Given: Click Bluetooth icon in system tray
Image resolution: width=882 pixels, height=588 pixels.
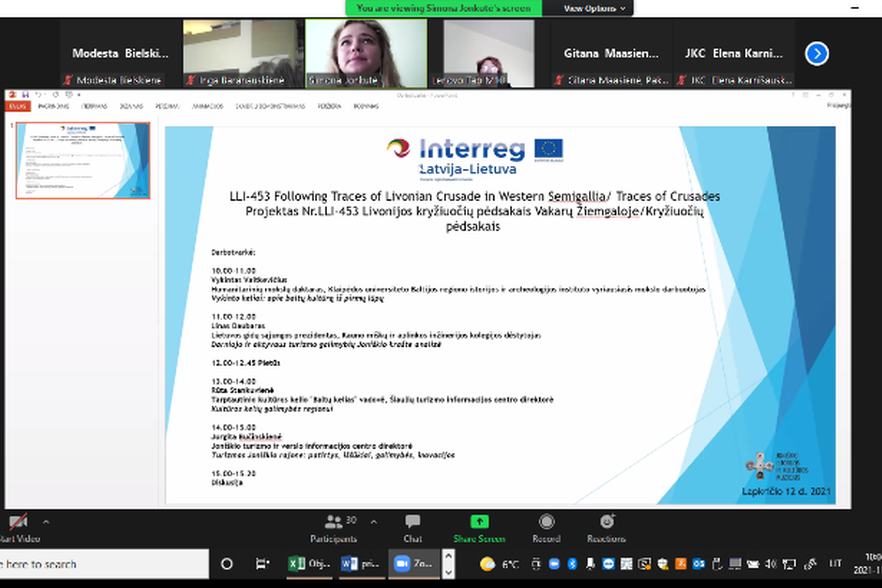Looking at the screenshot, I should click(x=572, y=564).
